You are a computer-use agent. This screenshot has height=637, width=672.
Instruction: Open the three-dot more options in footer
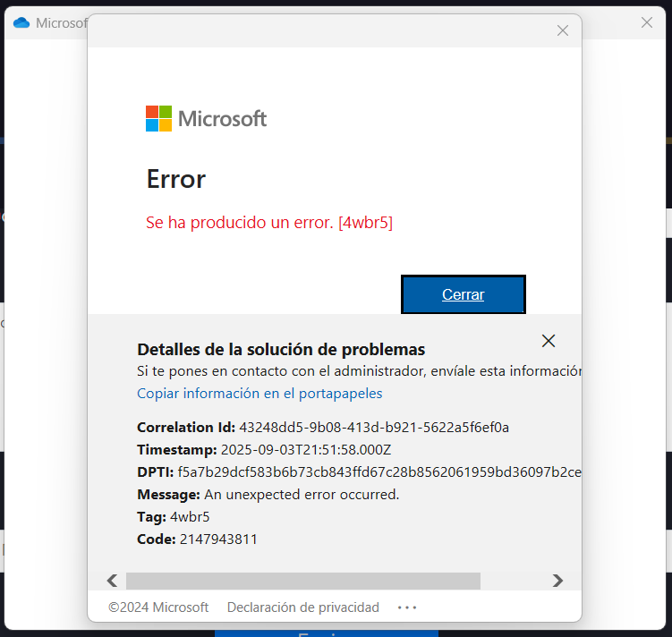pyautogui.click(x=407, y=607)
